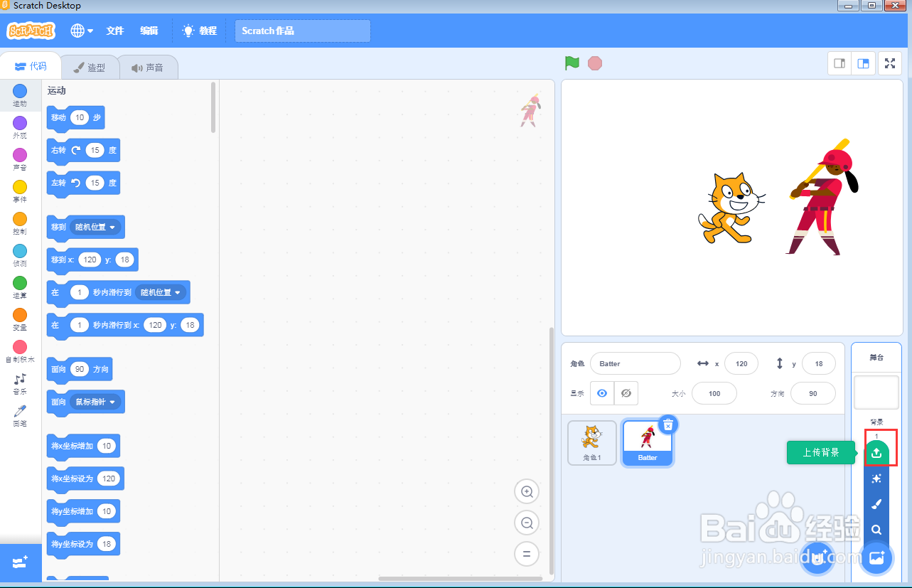Select the 侦测 block category

pos(20,255)
